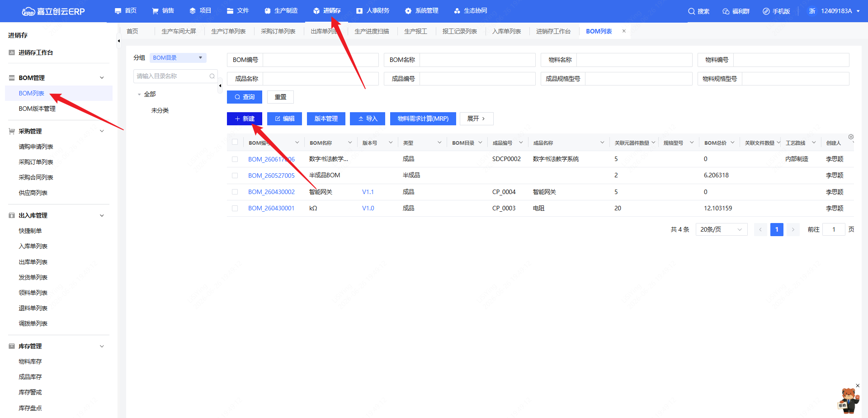Click the 导入 button

click(x=368, y=119)
